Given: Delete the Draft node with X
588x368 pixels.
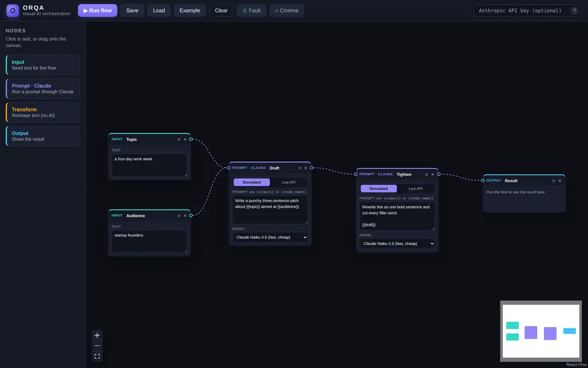Looking at the screenshot, I should pyautogui.click(x=306, y=168).
